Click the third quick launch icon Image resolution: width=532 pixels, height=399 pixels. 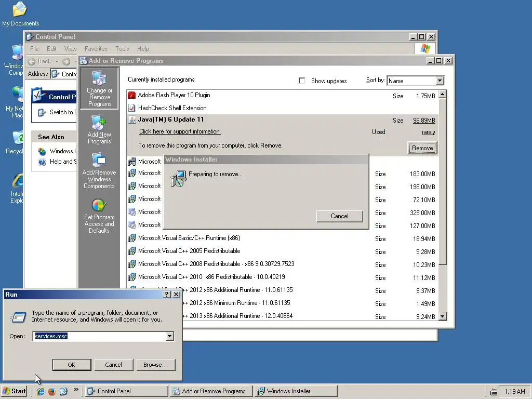tap(63, 391)
